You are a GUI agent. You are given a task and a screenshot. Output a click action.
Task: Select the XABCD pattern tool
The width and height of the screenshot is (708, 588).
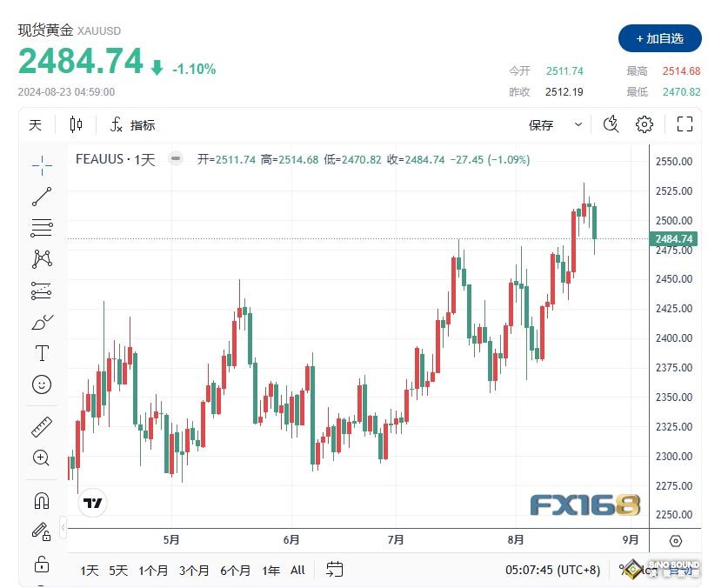tap(42, 259)
